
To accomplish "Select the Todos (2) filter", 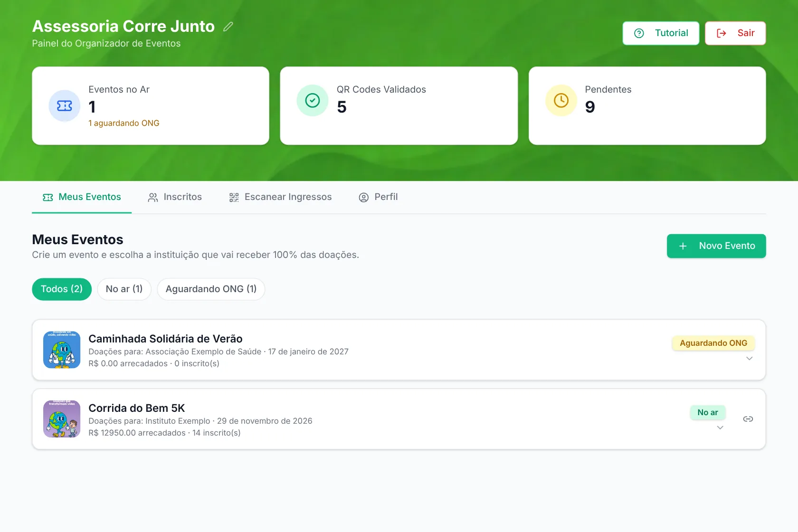I will click(x=62, y=289).
